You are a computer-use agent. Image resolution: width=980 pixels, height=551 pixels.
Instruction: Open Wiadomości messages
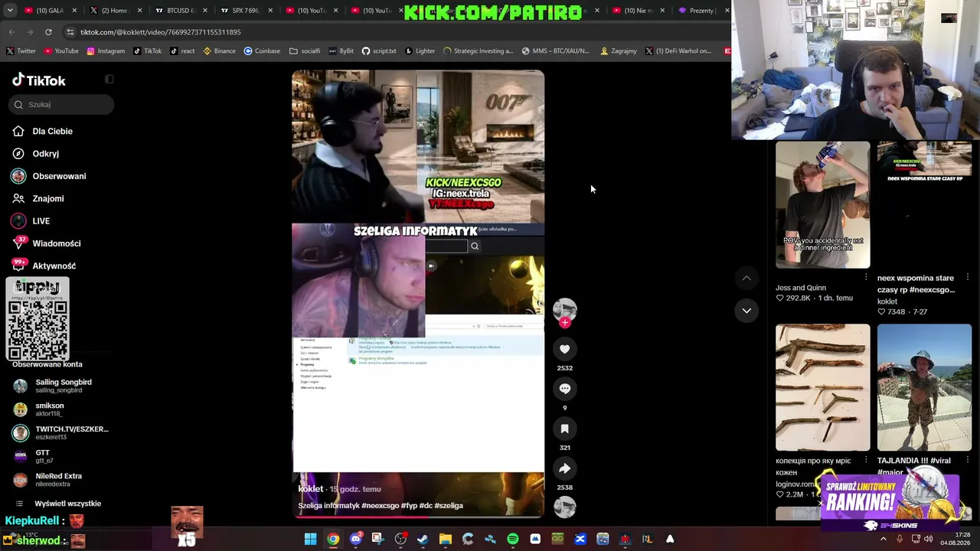coord(46,243)
